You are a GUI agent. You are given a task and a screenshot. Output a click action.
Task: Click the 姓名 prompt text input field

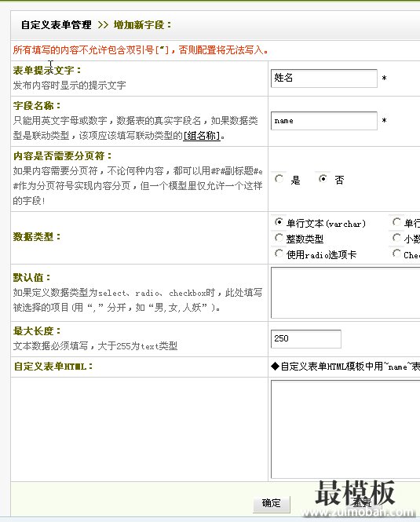324,78
